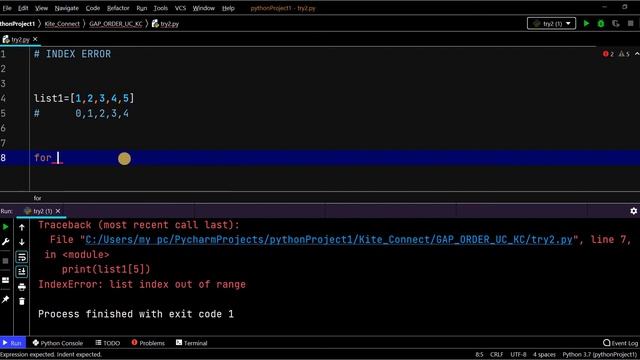Image resolution: width=640 pixels, height=360 pixels.
Task: Open the Window menu
Action: pos(204,8)
